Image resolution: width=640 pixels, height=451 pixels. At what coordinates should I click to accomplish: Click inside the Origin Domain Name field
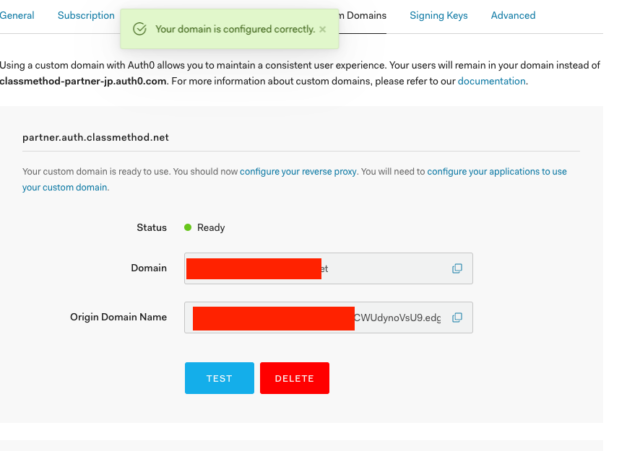click(x=329, y=318)
